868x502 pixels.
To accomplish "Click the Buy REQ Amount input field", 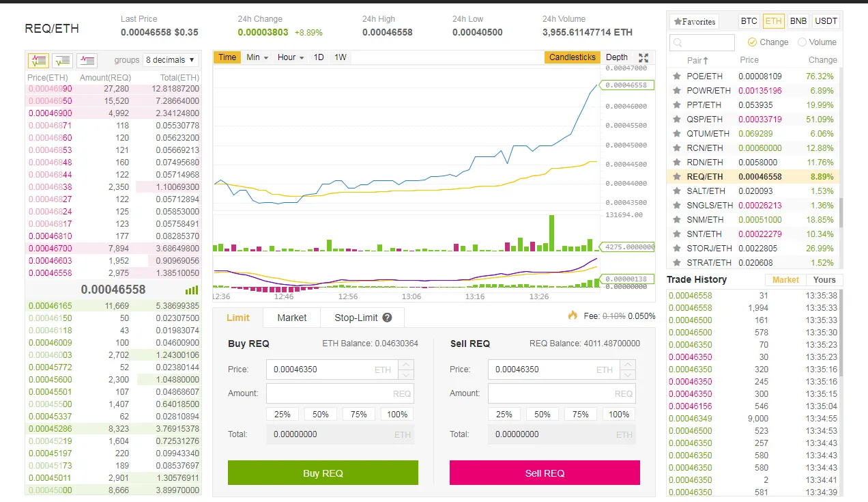I will click(340, 393).
